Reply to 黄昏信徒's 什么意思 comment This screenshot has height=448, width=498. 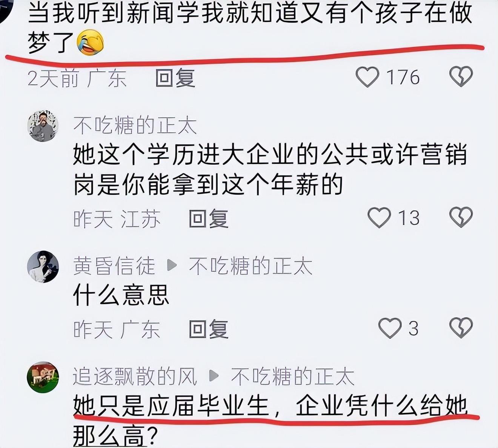click(x=209, y=329)
